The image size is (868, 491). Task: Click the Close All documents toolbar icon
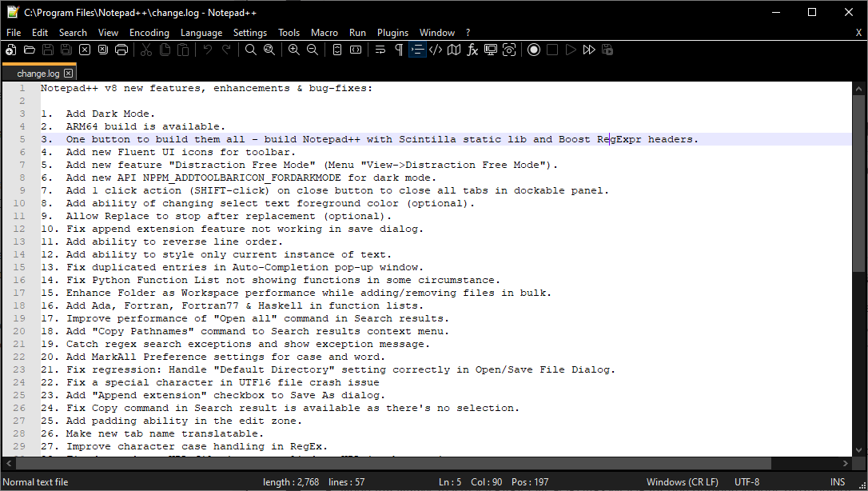coord(103,50)
